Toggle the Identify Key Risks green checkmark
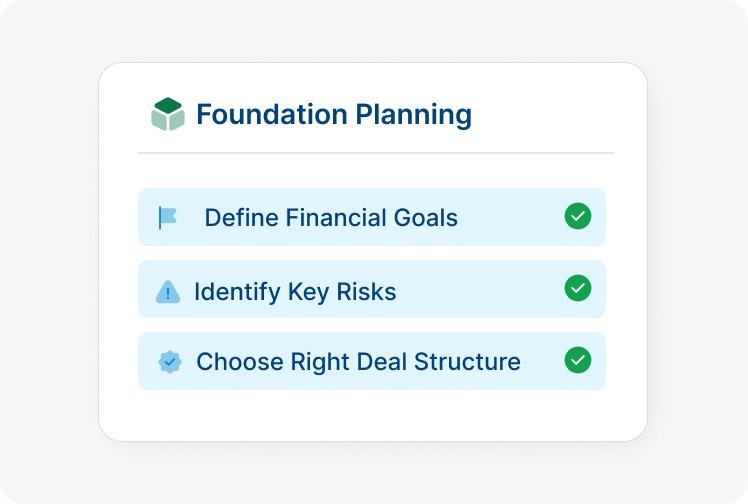The width and height of the screenshot is (748, 504). tap(578, 288)
